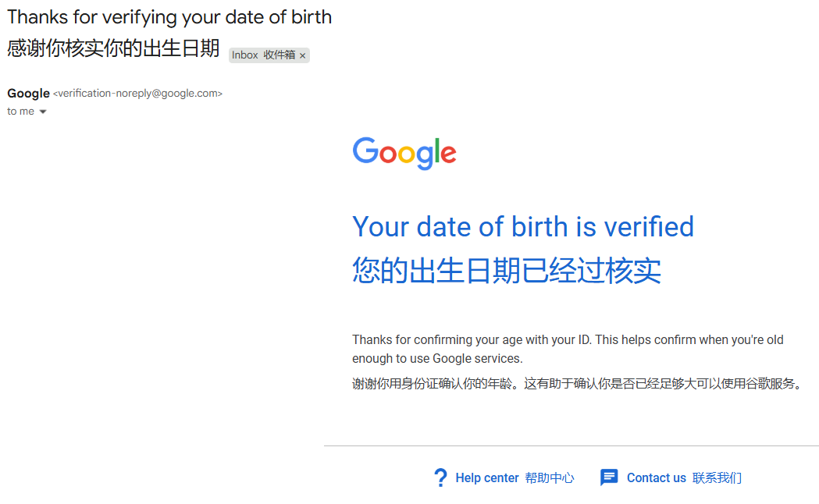Click the verification-noreply@google.com sender address
Viewport: 819px width, 504px height.
[x=137, y=94]
